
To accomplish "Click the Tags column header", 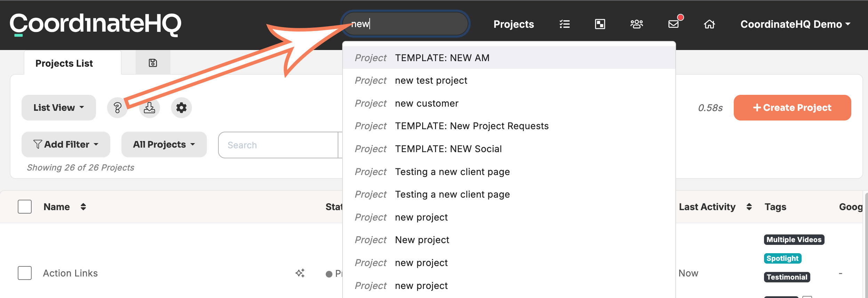I will [x=775, y=207].
